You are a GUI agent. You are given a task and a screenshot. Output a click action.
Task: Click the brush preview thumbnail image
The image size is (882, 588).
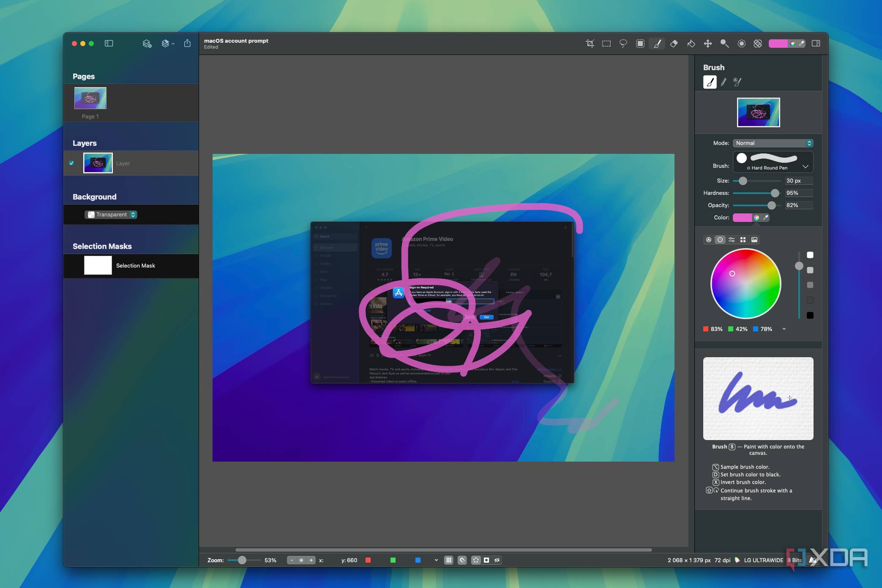[759, 112]
